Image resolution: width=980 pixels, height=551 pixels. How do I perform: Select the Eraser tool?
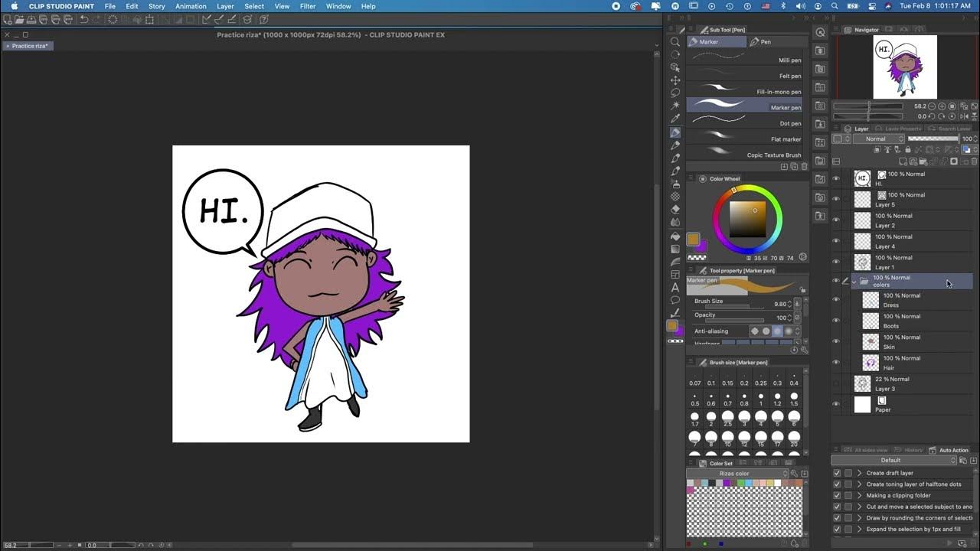click(675, 209)
